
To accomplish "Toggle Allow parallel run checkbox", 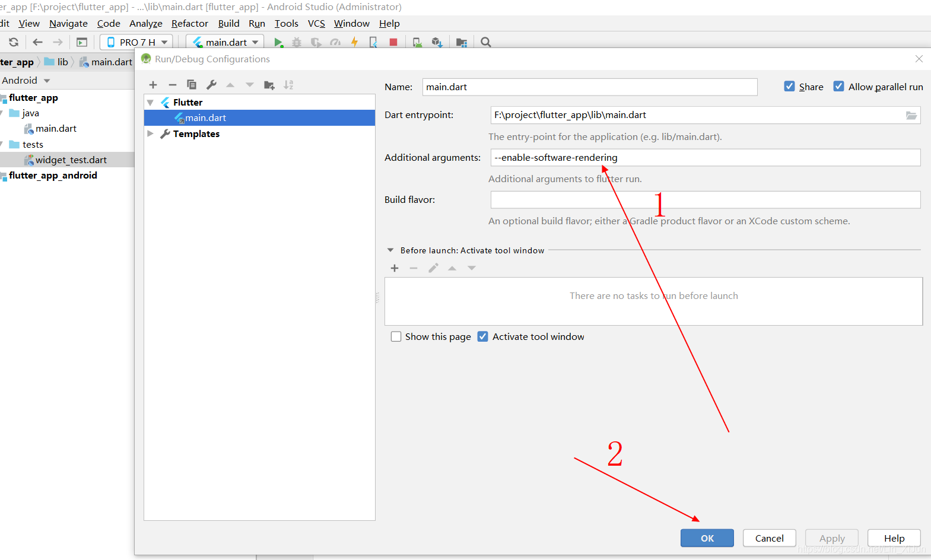I will coord(838,87).
